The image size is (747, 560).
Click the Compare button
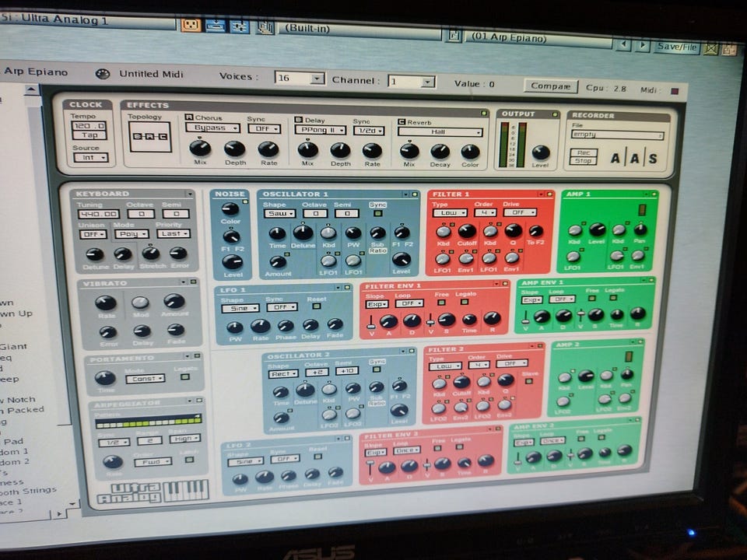(550, 86)
